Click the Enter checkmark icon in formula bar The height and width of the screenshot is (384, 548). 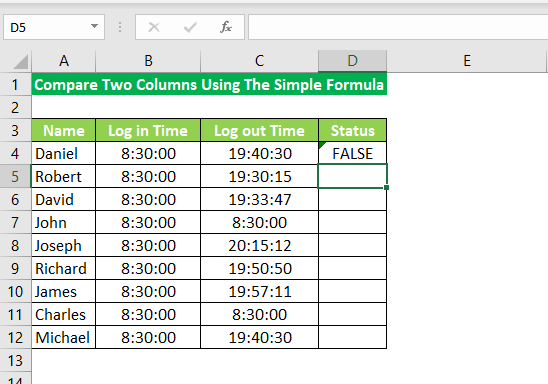pos(190,27)
